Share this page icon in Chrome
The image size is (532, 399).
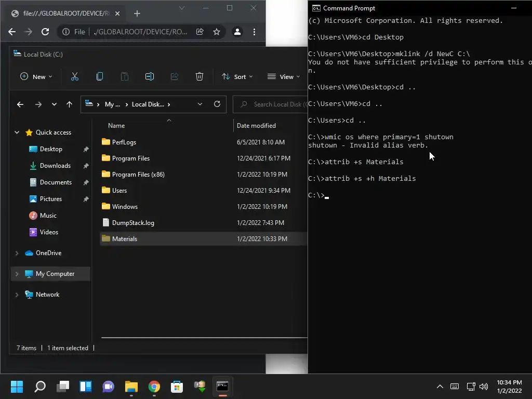pyautogui.click(x=200, y=32)
